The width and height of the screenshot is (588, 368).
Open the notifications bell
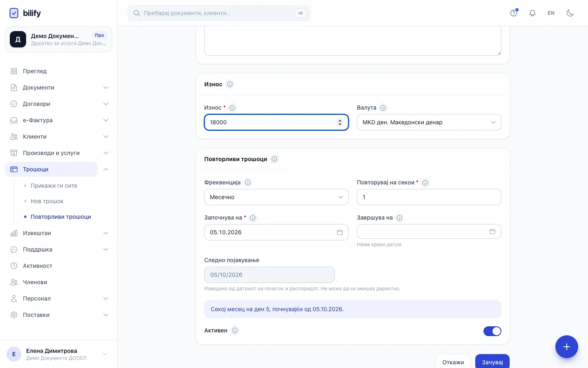tap(532, 13)
